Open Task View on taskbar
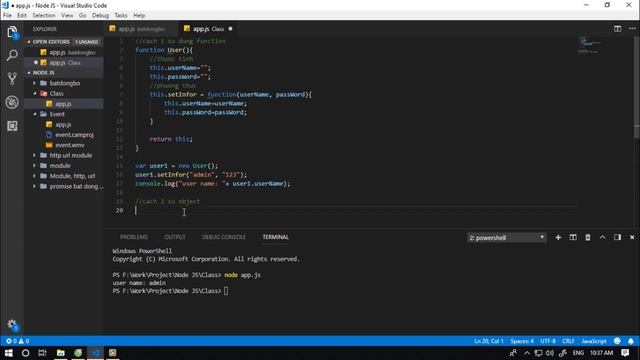Image resolution: width=640 pixels, height=360 pixels. tap(42, 353)
